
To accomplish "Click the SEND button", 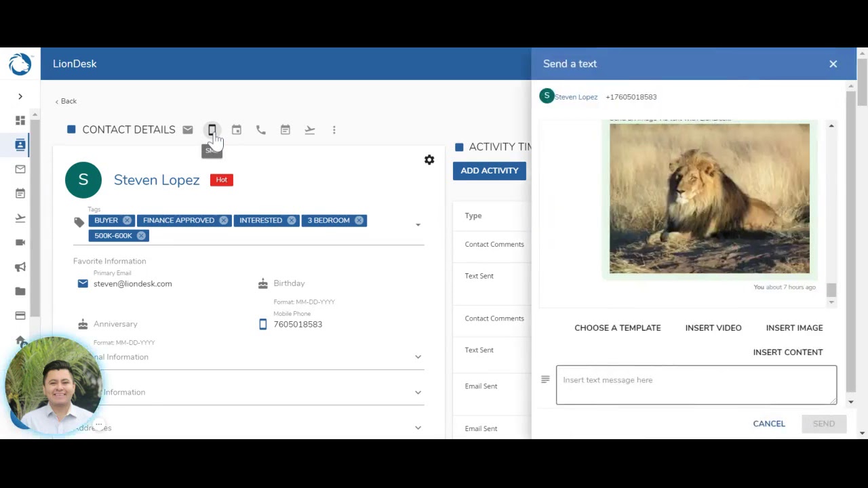I will [x=824, y=424].
